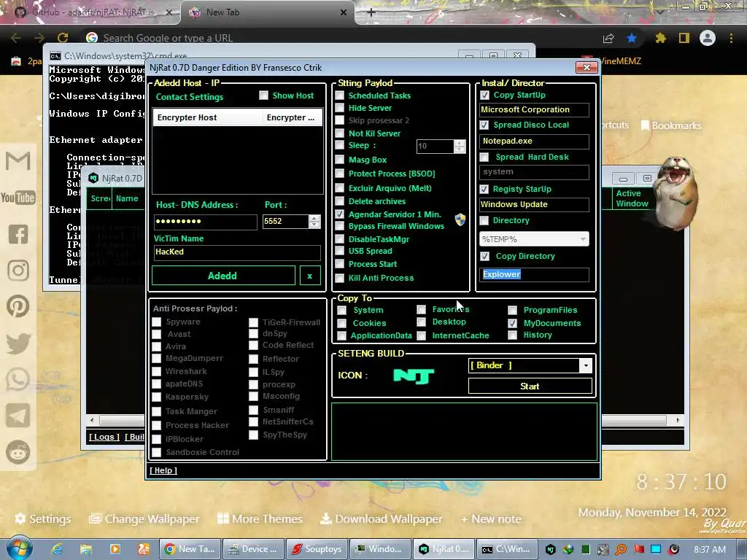Image resolution: width=747 pixels, height=560 pixels.
Task: Click Chrome's back arrow
Action: tap(16, 38)
